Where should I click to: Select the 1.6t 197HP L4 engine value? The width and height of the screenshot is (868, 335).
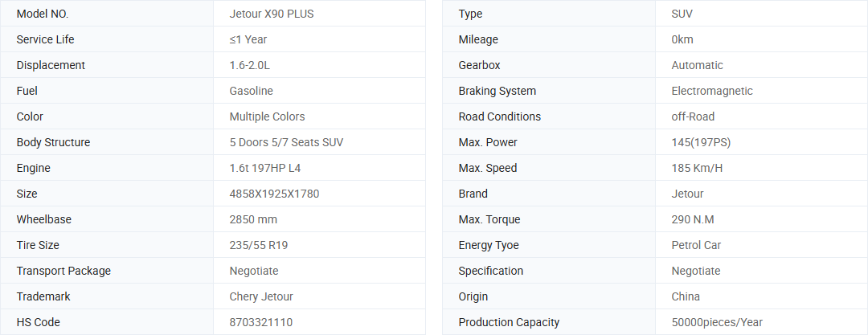click(265, 168)
